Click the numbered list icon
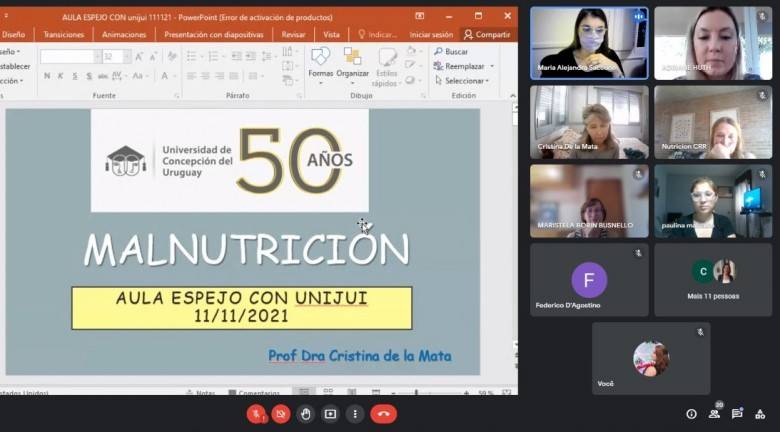Viewport: 780px width, 432px height. (x=214, y=56)
